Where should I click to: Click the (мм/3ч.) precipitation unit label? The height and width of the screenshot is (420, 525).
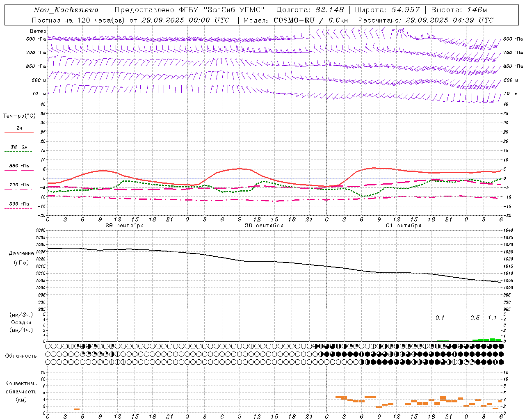21,315
